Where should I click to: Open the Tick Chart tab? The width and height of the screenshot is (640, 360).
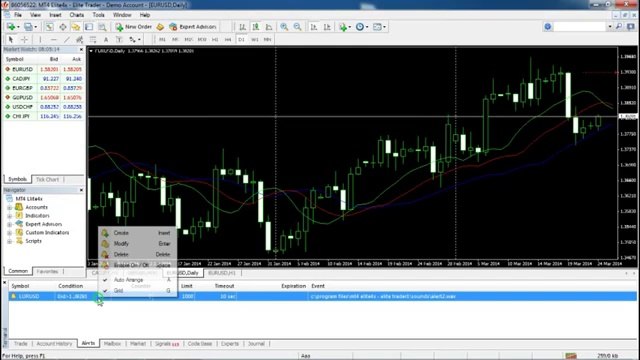[x=47, y=180]
